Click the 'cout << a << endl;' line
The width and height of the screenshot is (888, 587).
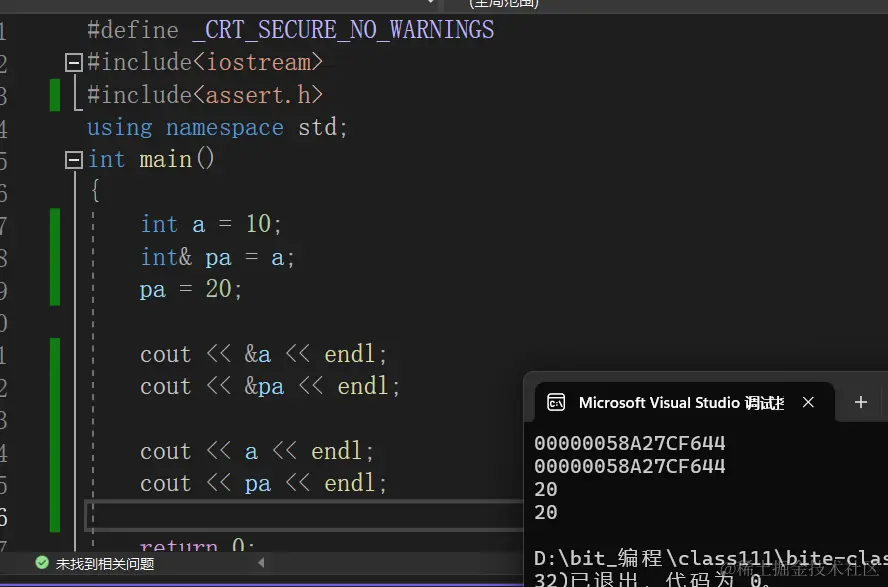(257, 451)
